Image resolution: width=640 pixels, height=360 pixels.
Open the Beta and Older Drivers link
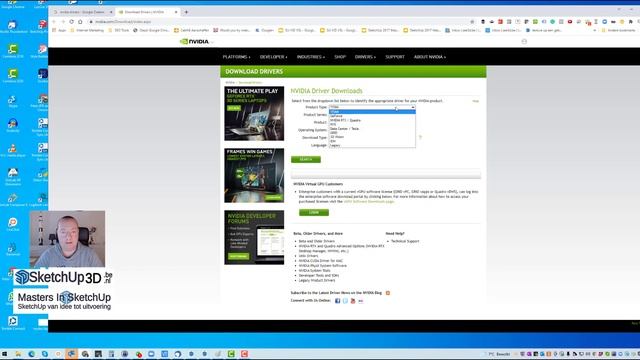pos(316,241)
